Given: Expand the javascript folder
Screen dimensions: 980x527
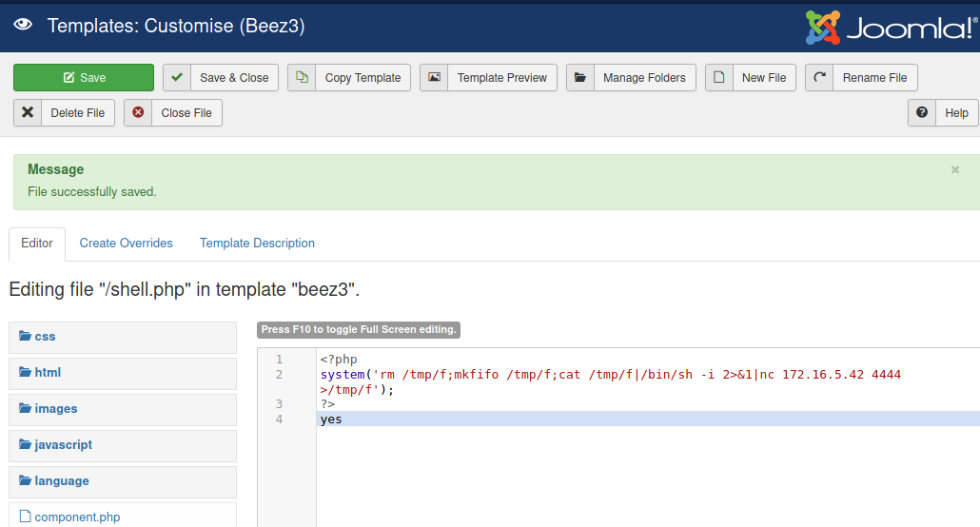Looking at the screenshot, I should click(x=123, y=445).
